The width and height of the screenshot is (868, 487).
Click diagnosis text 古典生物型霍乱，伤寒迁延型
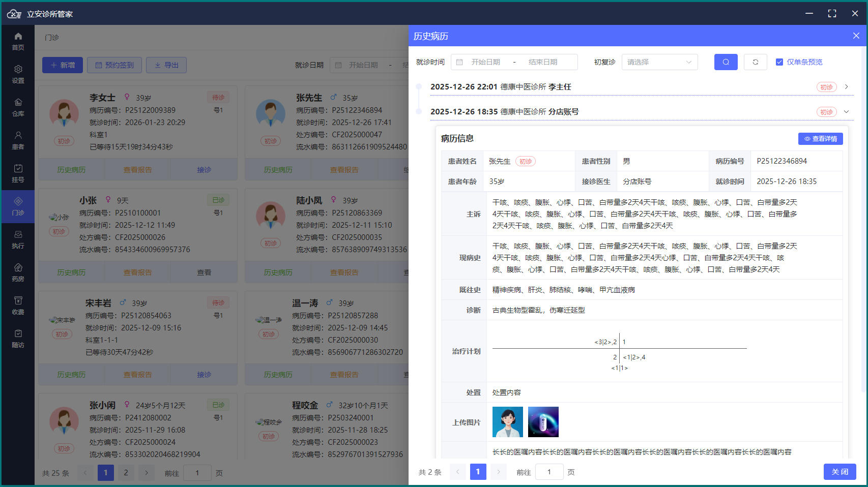pos(538,310)
